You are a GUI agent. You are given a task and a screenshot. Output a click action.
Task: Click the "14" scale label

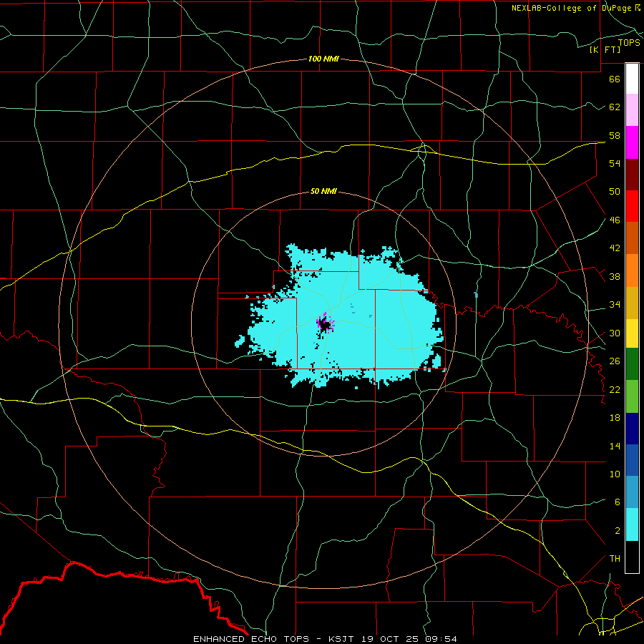pyautogui.click(x=615, y=446)
